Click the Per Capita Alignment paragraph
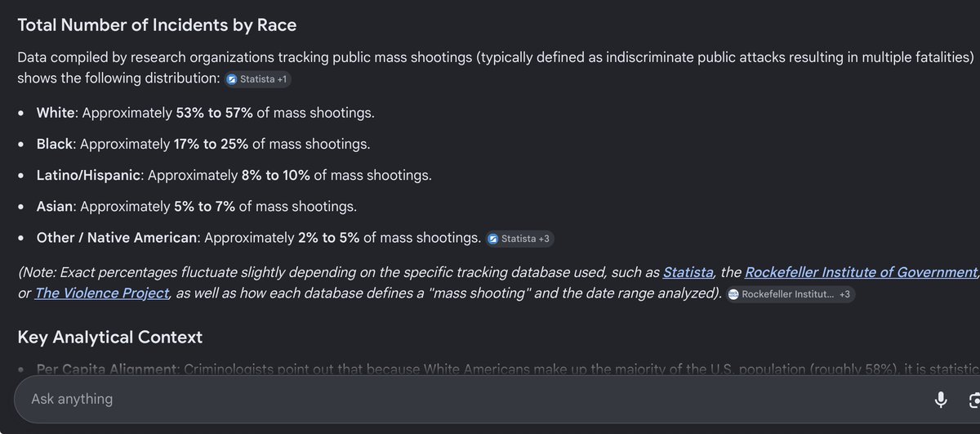Viewport: 980px width, 434px height. click(x=508, y=369)
